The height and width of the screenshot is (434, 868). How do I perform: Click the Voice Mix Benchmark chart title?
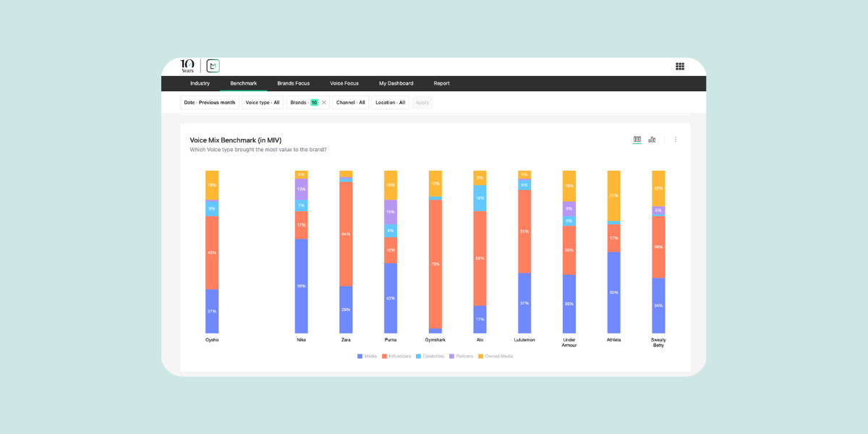click(236, 140)
